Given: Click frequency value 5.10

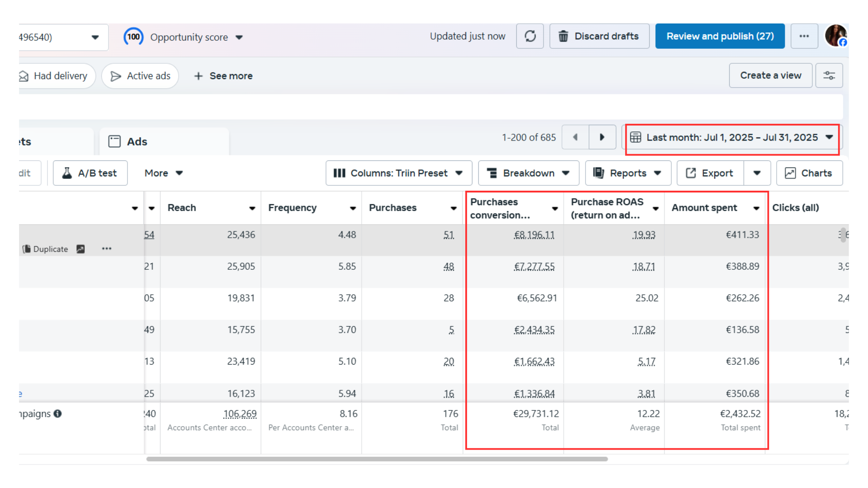Looking at the screenshot, I should click(x=347, y=361).
